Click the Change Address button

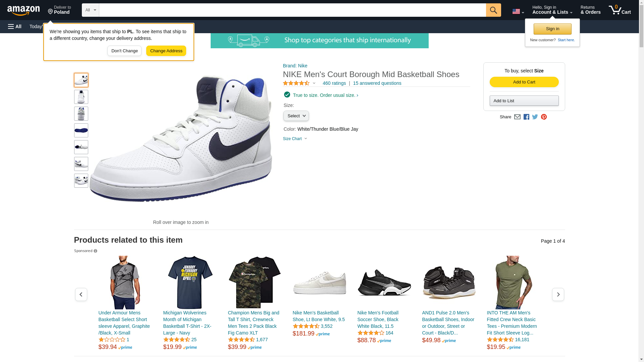(x=166, y=51)
